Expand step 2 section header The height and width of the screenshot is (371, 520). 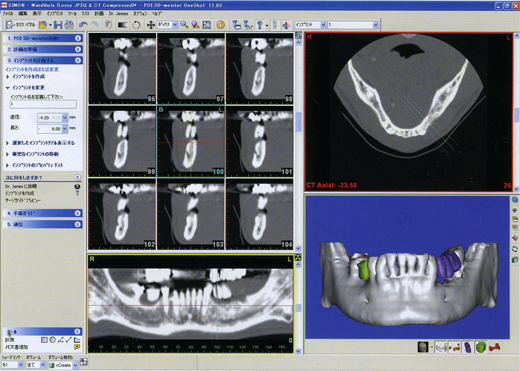pos(43,49)
